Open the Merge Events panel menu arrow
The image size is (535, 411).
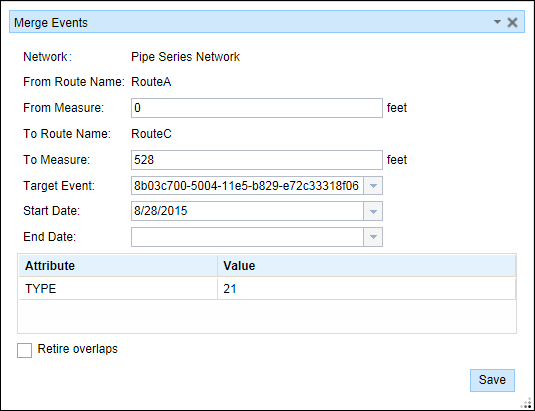[x=497, y=22]
